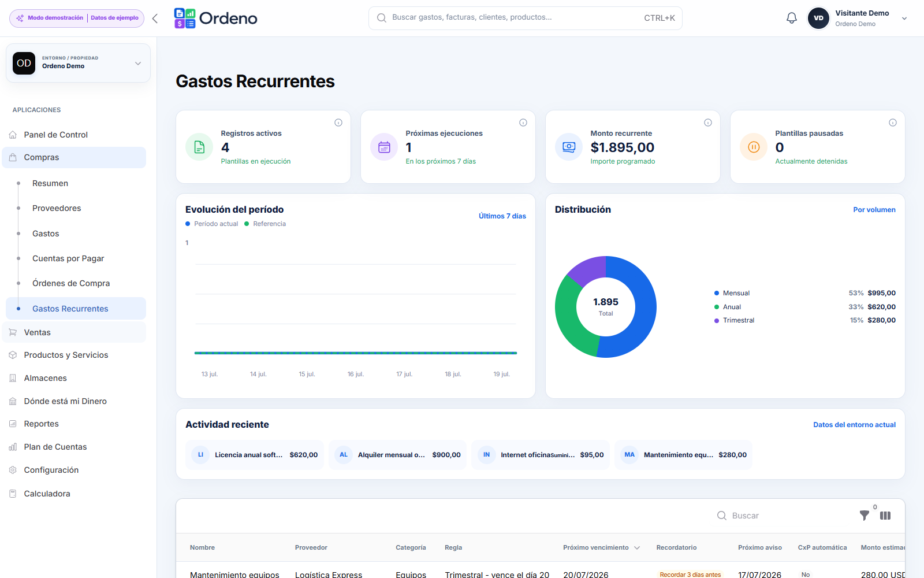The width and height of the screenshot is (924, 578).
Task: Open Cuentas por Pagar in sidebar
Action: (68, 258)
